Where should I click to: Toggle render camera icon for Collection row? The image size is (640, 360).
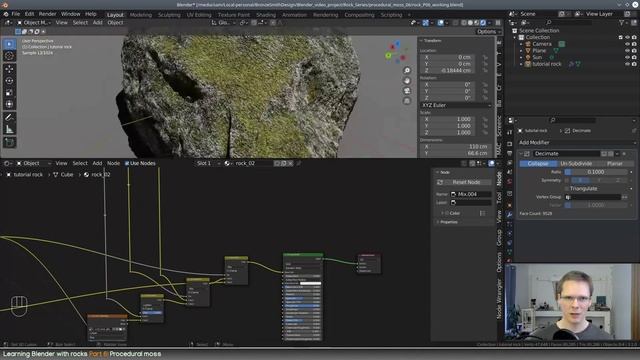[634, 37]
